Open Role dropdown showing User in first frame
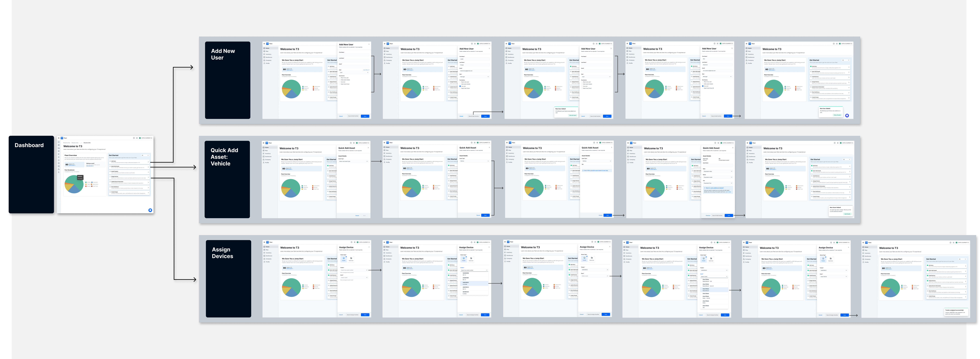Image resolution: width=980 pixels, height=359 pixels. coord(354,72)
